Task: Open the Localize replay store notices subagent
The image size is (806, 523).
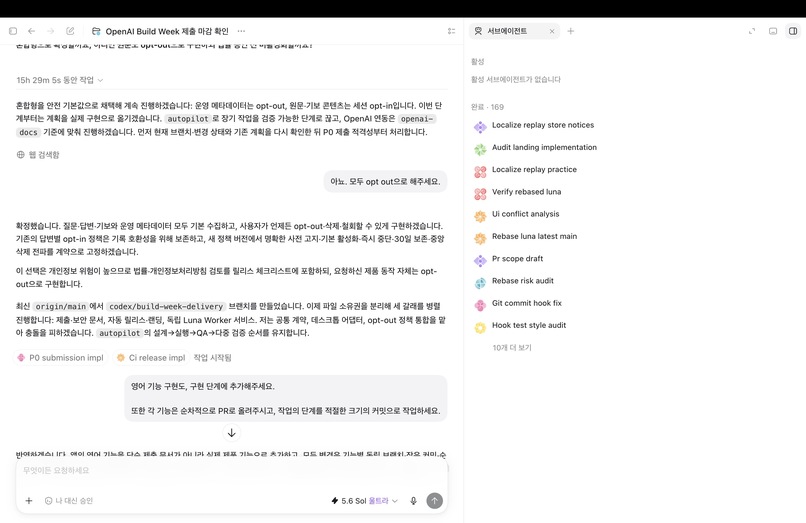Action: tap(543, 125)
